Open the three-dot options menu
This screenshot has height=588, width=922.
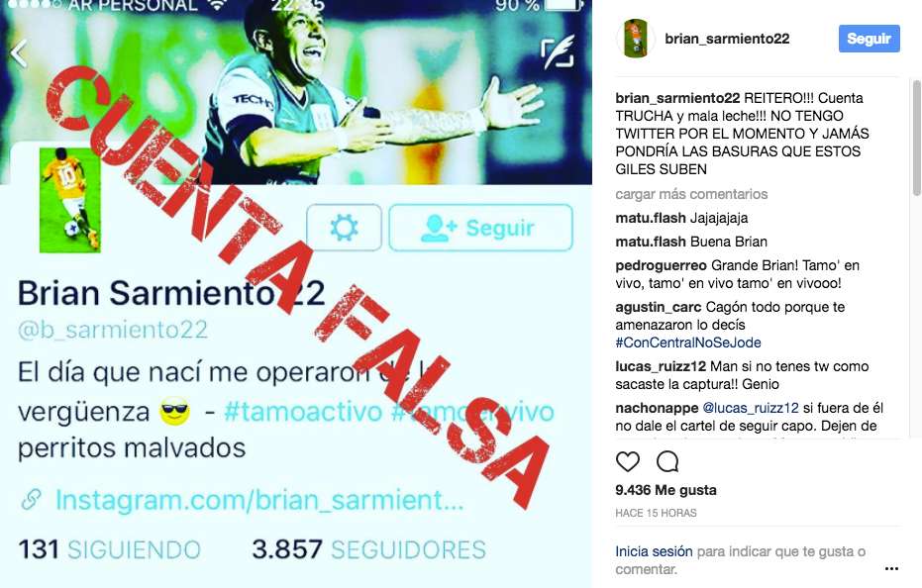tap(891, 568)
